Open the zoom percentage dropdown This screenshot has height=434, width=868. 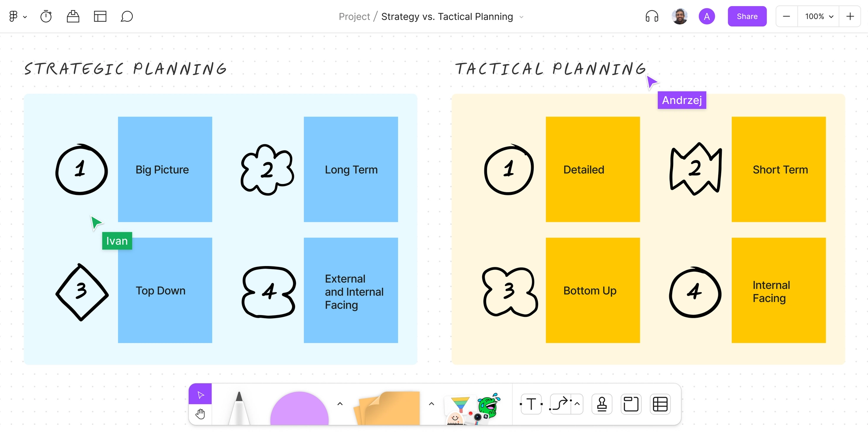click(818, 16)
